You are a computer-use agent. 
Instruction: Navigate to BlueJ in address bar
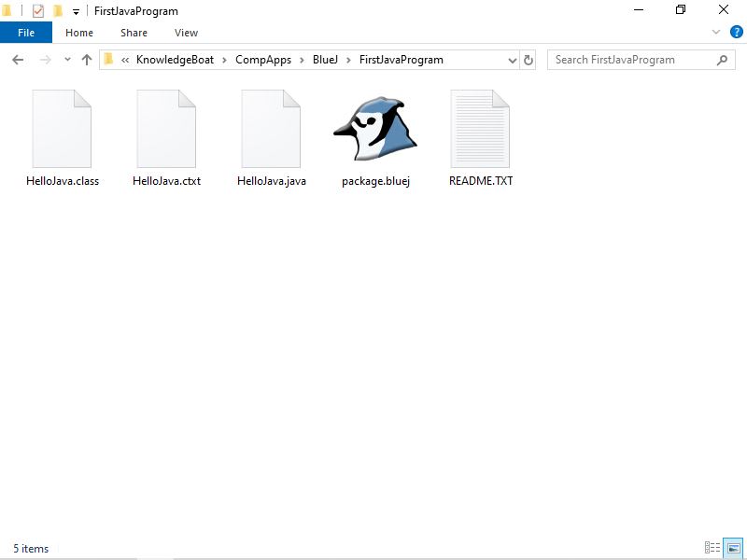pyautogui.click(x=325, y=60)
